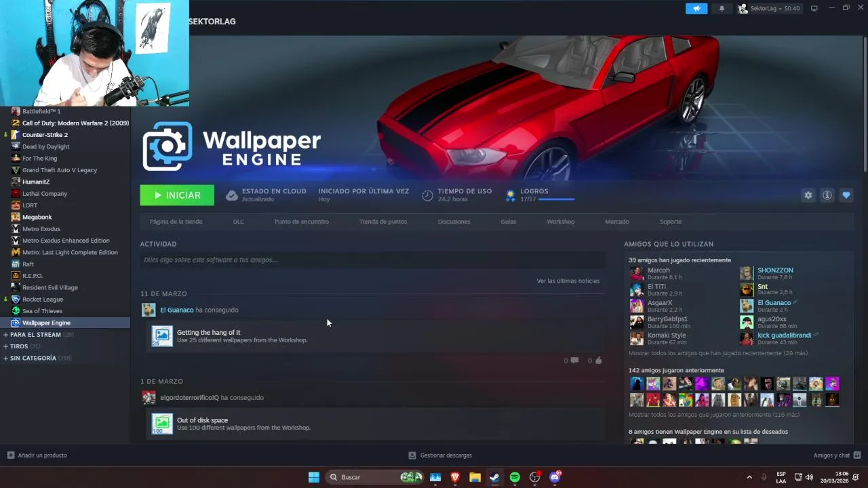This screenshot has width=868, height=488.
Task: Open the Soporte tab
Action: (x=671, y=222)
